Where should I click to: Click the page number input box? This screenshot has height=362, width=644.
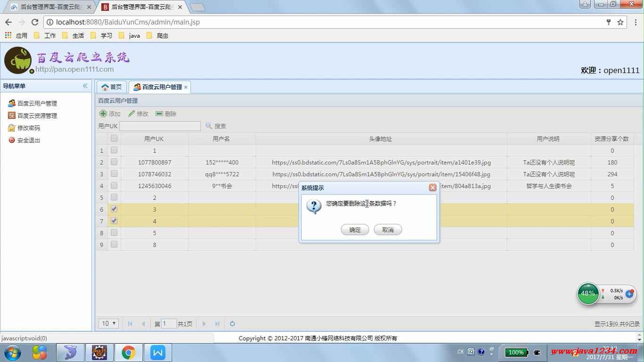coord(169,324)
